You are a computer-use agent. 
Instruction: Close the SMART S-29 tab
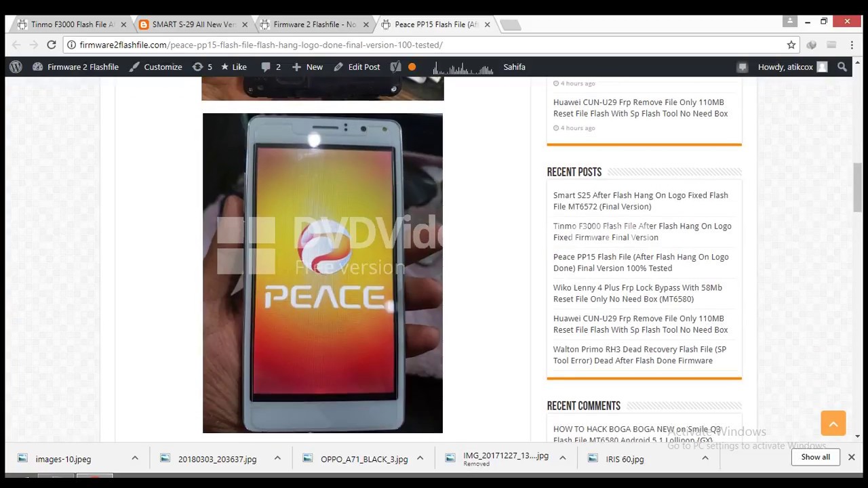tap(245, 24)
